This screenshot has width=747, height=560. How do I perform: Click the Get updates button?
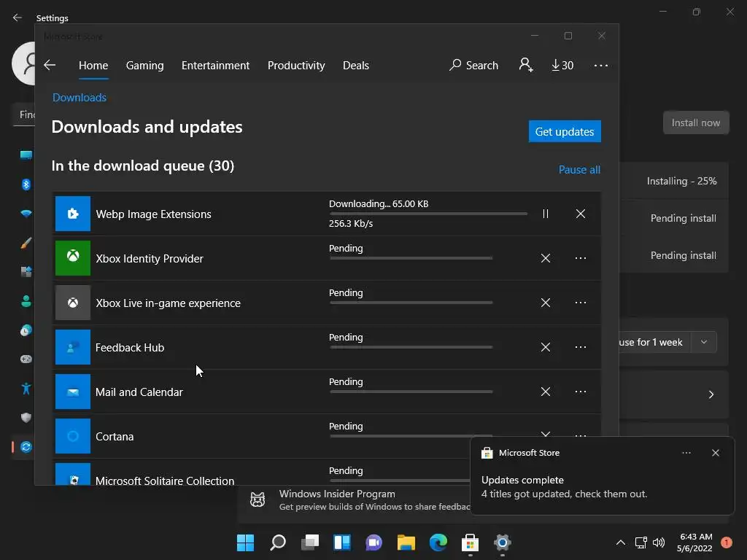click(x=565, y=131)
